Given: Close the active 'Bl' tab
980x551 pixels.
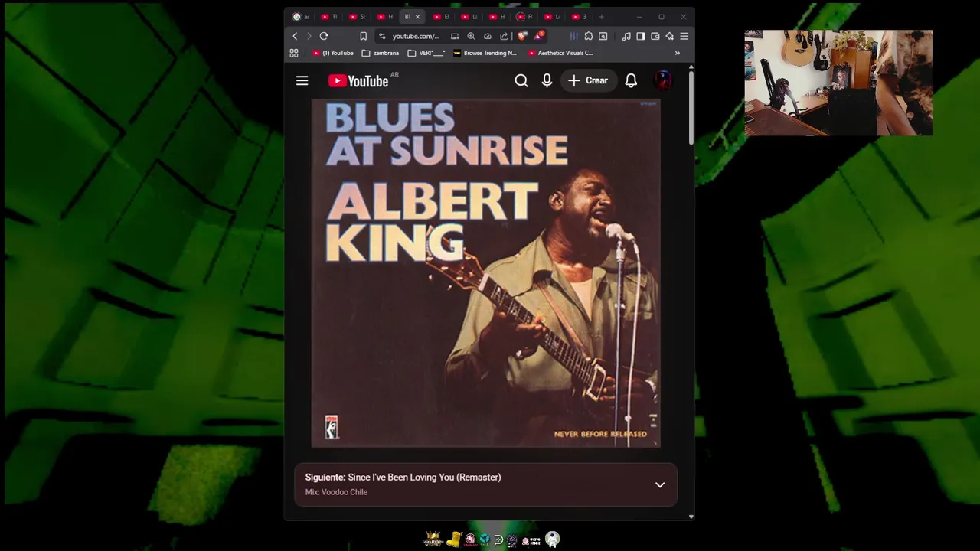Looking at the screenshot, I should pyautogui.click(x=417, y=17).
